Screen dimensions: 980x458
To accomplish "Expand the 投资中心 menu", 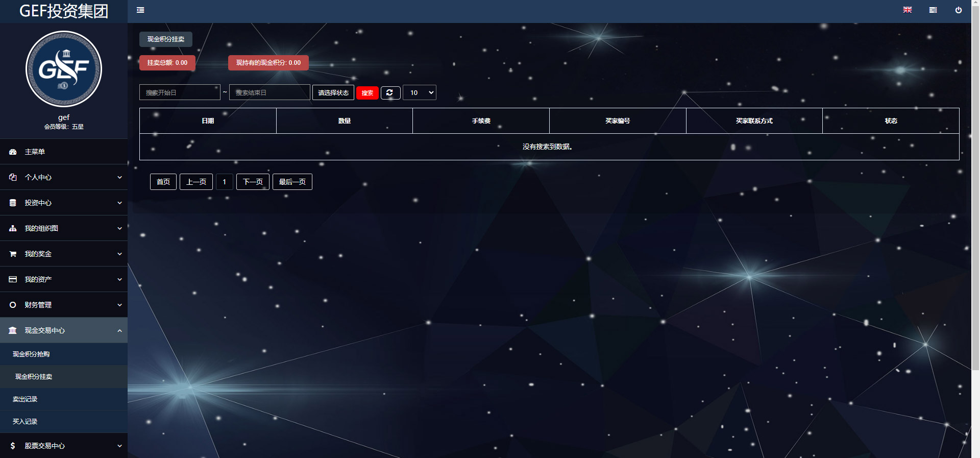I will [64, 203].
